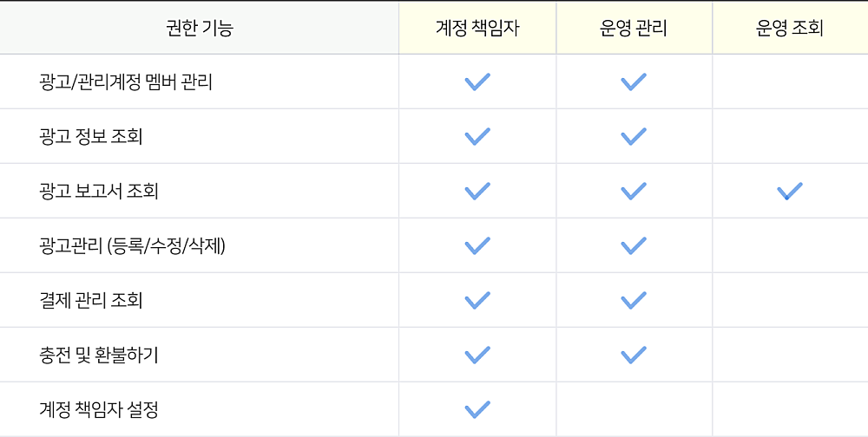Click the 운영 관리 checkmark for 광고/관리계정 멤버 관리
This screenshot has height=437, width=868.
click(x=634, y=82)
